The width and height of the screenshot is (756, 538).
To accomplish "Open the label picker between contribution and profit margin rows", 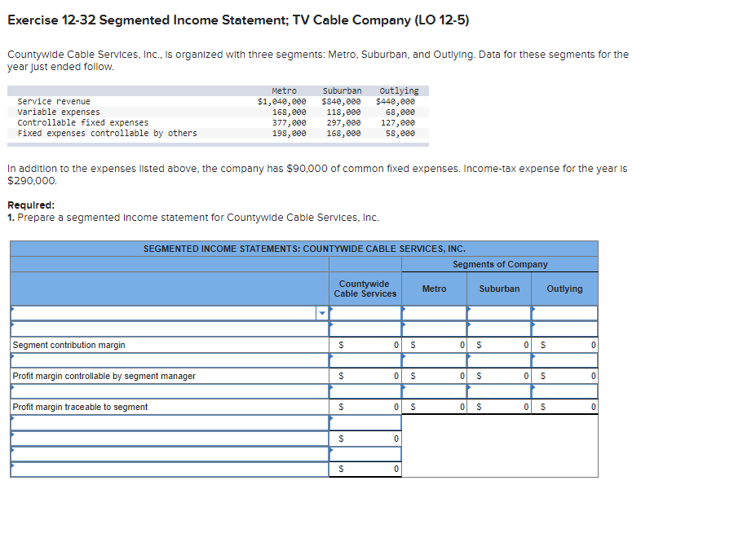I will (163, 359).
